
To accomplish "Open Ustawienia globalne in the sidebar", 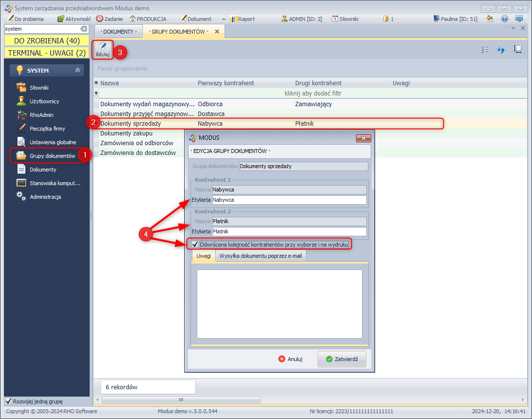I will (53, 142).
